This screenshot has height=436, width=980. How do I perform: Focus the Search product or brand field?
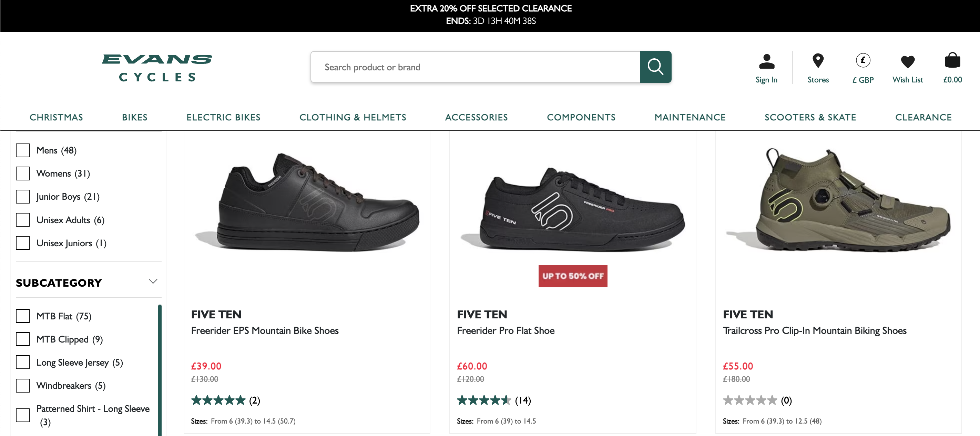click(x=475, y=67)
